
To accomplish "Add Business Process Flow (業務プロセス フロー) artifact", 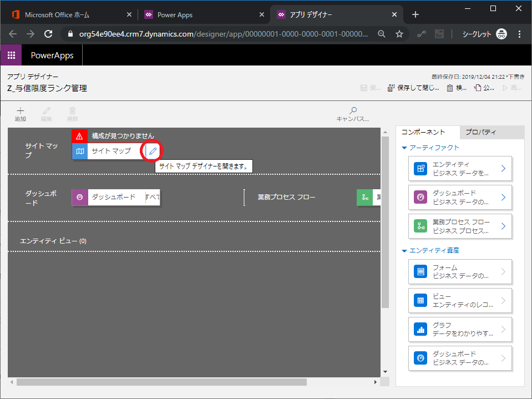I will coord(460,226).
